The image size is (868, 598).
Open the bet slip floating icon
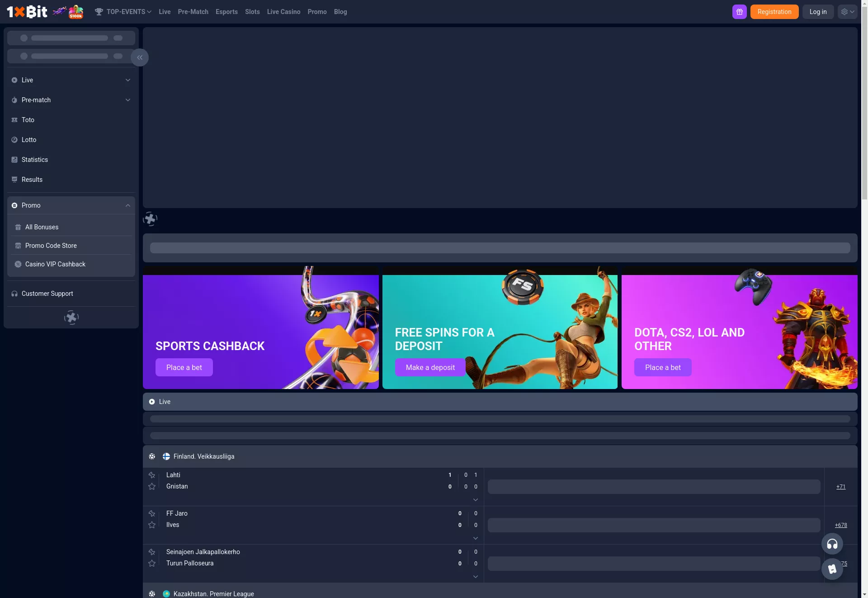coord(832,569)
